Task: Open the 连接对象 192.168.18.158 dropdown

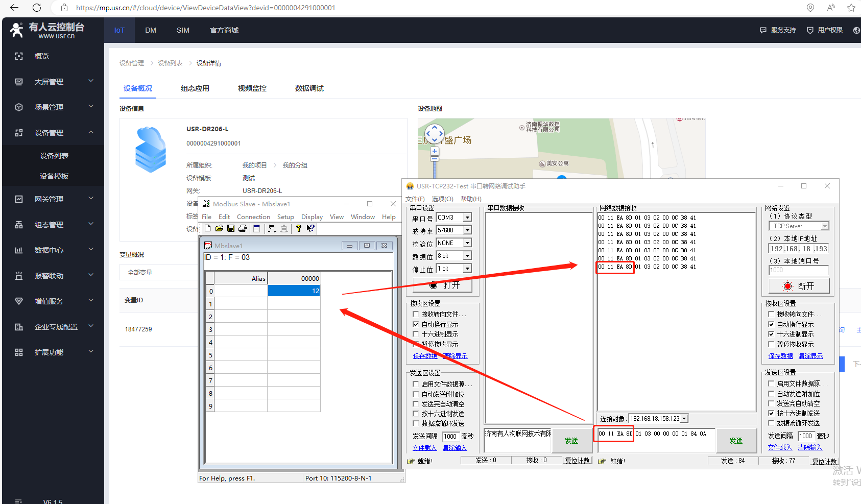Action: [x=684, y=419]
